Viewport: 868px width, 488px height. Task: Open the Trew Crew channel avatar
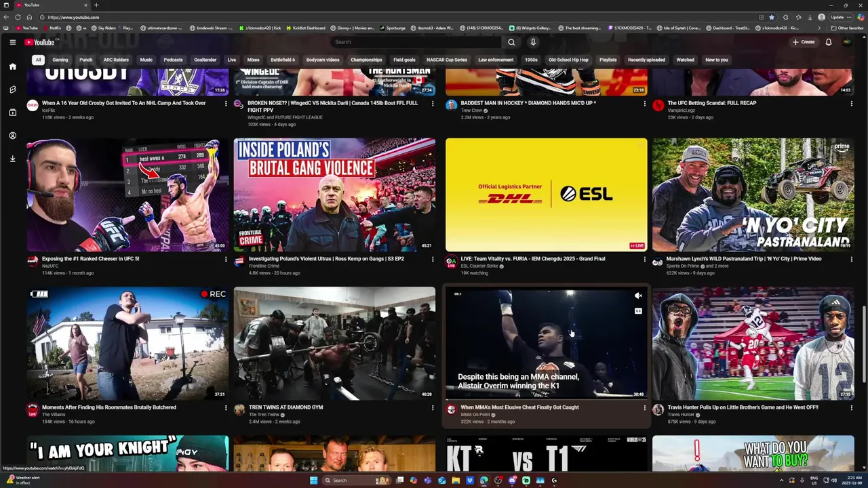451,105
